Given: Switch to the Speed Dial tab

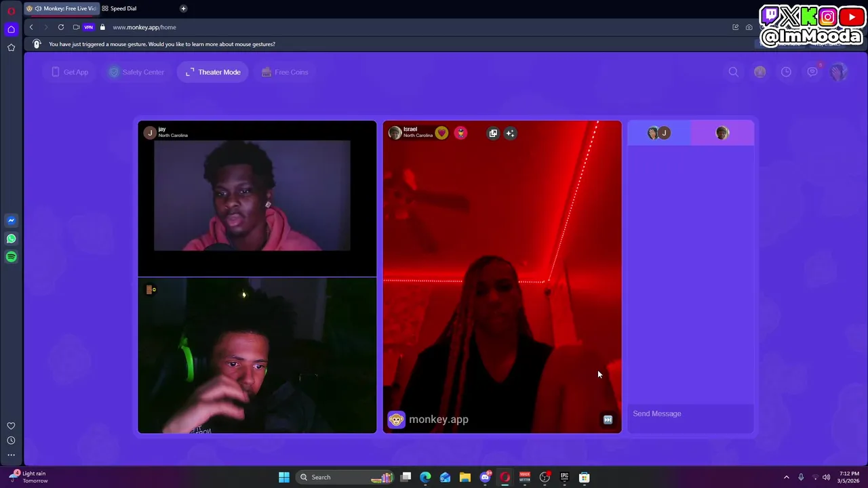Looking at the screenshot, I should point(123,8).
